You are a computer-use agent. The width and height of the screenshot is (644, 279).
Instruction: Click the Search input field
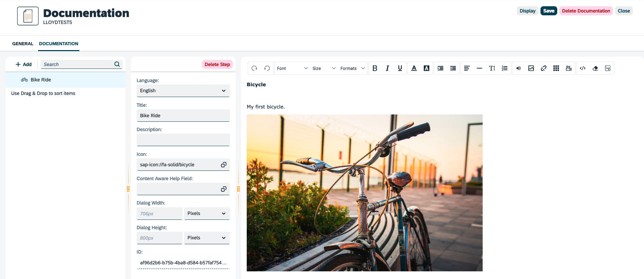(77, 64)
